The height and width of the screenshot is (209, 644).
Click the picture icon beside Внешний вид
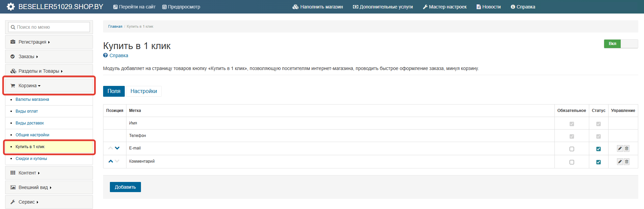click(13, 187)
